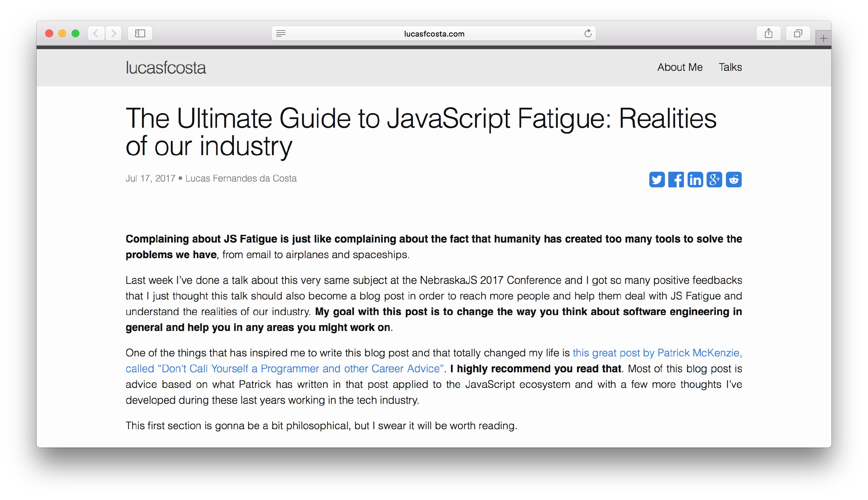
Task: Share the post on Facebook
Action: click(x=676, y=180)
